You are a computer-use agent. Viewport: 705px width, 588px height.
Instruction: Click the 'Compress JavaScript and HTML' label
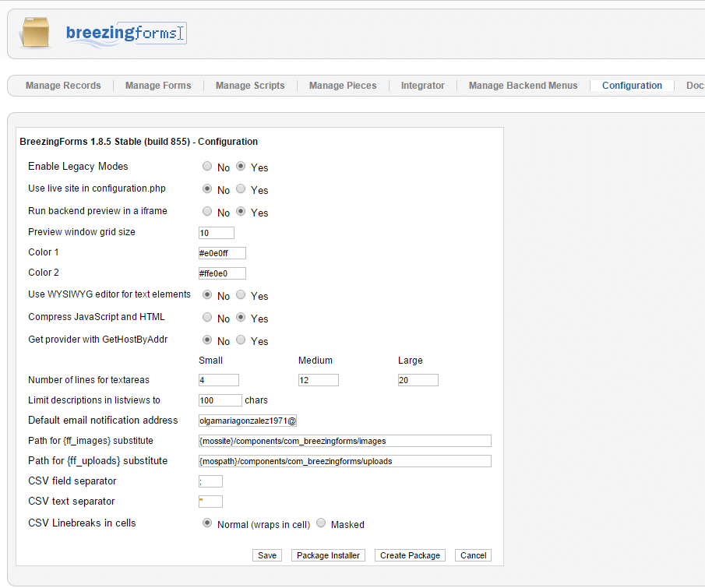(x=97, y=317)
